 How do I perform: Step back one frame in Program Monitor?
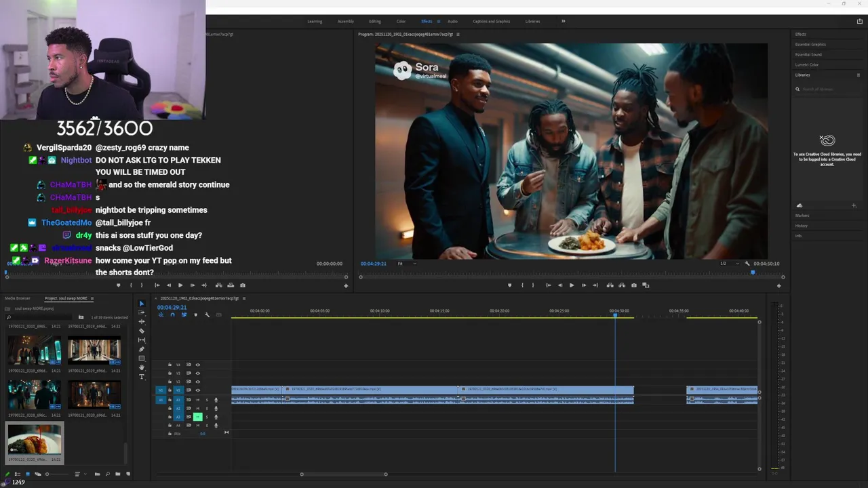tap(560, 285)
